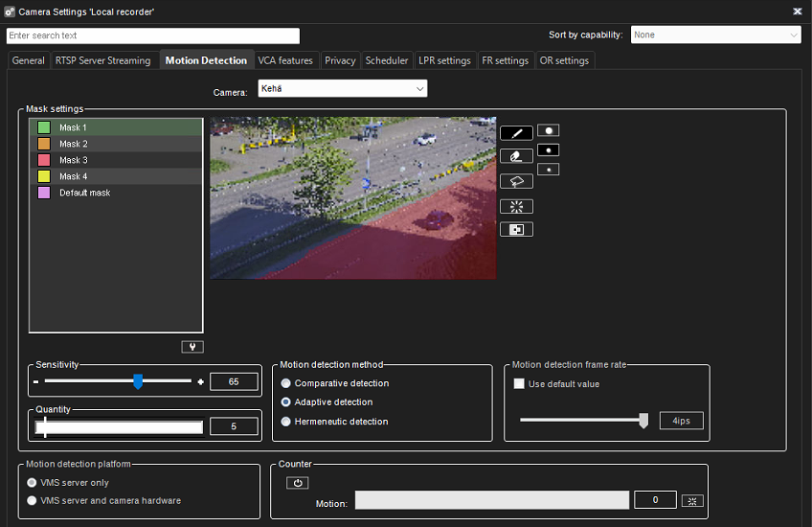812x527 pixels.
Task: Click the sensitivity minus button
Action: pyautogui.click(x=35, y=382)
